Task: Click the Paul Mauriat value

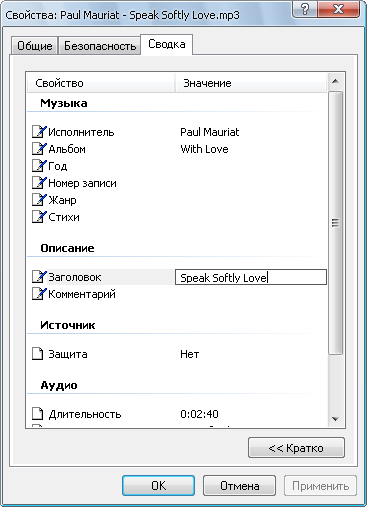Action: (x=210, y=132)
